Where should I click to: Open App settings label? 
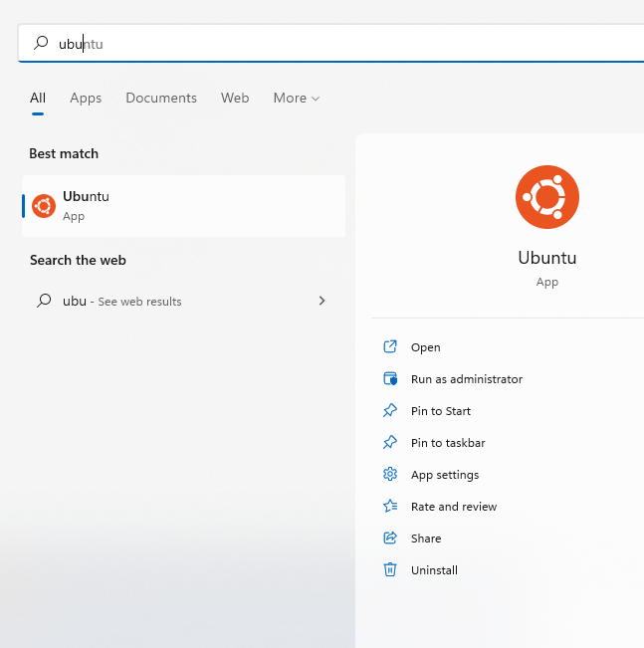coord(445,475)
